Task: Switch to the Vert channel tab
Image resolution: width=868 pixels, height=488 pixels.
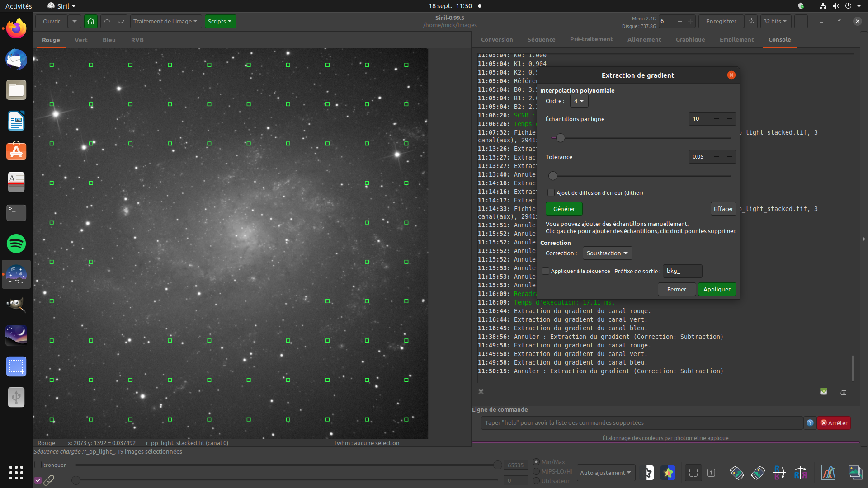Action: pos(81,40)
